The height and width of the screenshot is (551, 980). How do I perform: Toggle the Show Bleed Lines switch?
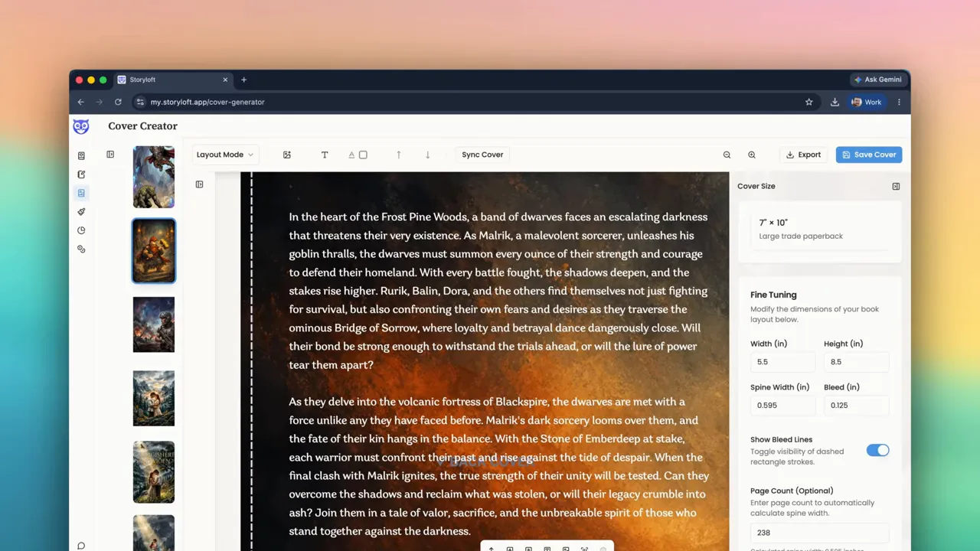click(x=877, y=450)
